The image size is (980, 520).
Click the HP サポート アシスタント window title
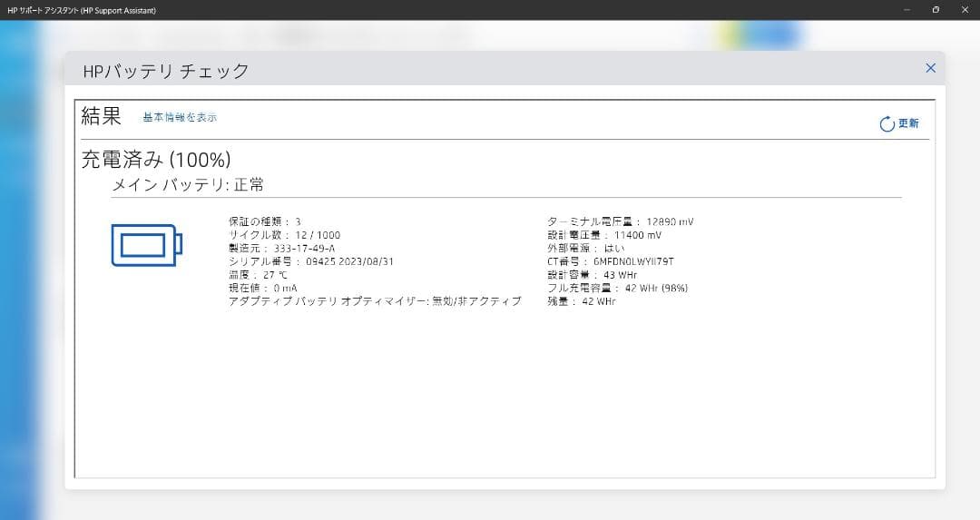(82, 10)
